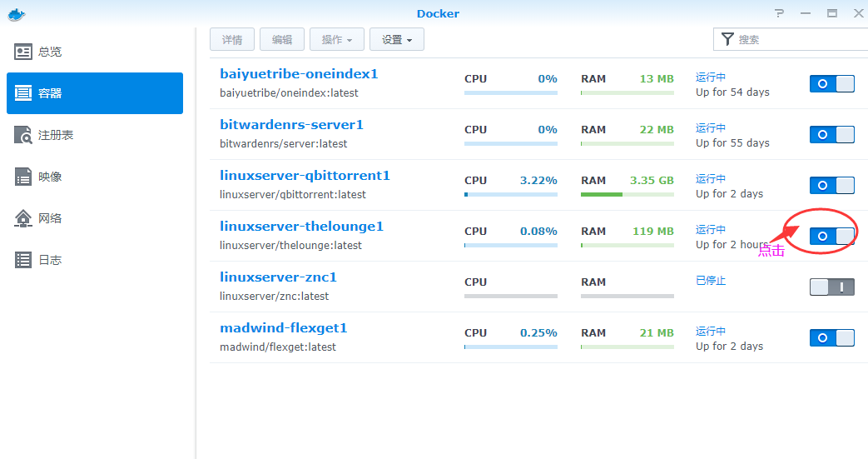Open the Overview (总览) sidebar icon
868x459 pixels.
click(22, 52)
